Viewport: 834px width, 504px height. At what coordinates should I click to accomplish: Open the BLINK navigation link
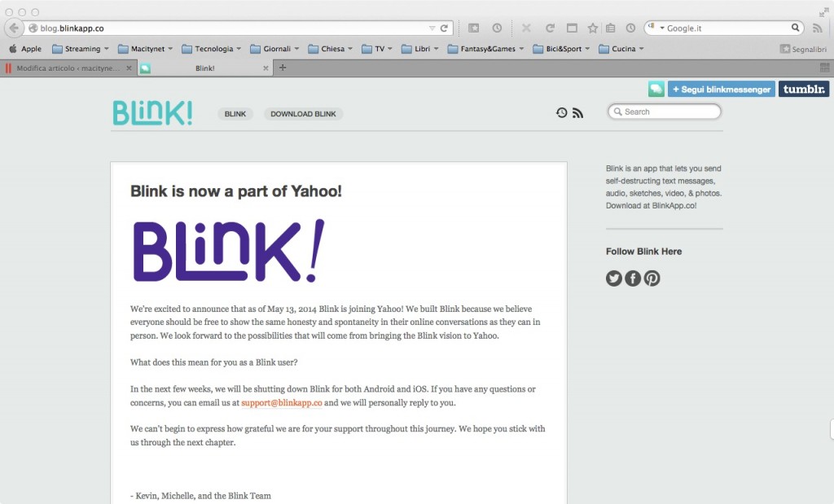[x=235, y=114]
